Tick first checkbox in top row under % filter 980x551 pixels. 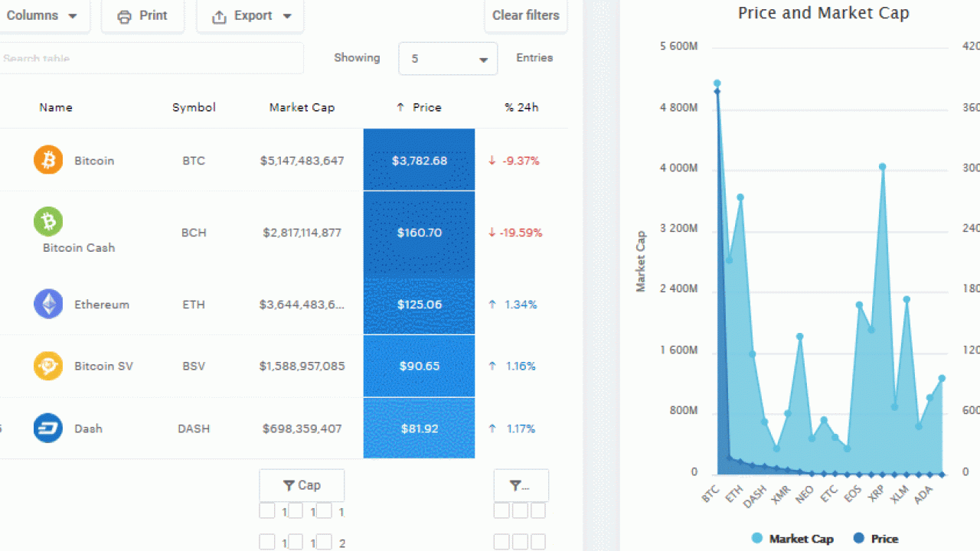501,510
